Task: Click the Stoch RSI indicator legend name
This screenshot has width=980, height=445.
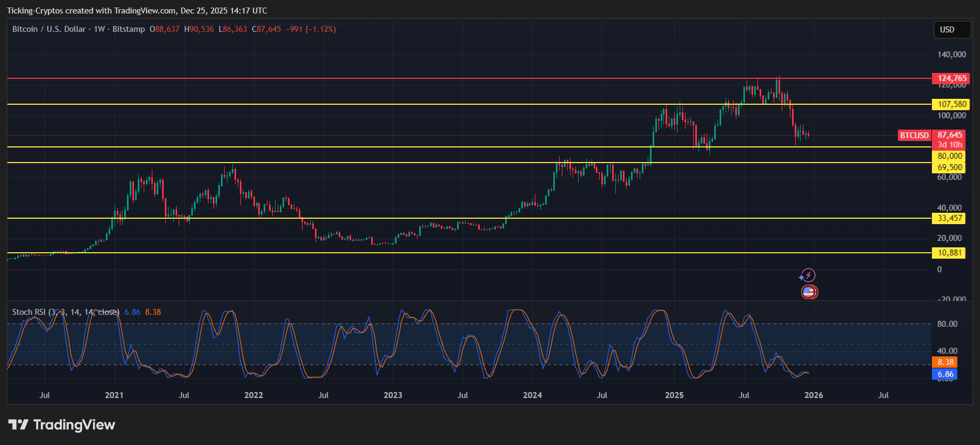Action: pos(65,312)
